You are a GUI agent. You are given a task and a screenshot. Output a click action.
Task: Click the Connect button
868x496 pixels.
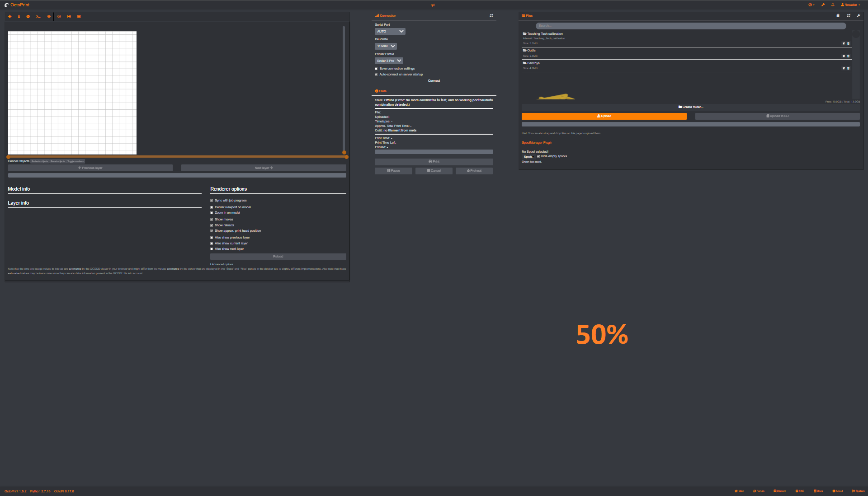pyautogui.click(x=434, y=81)
